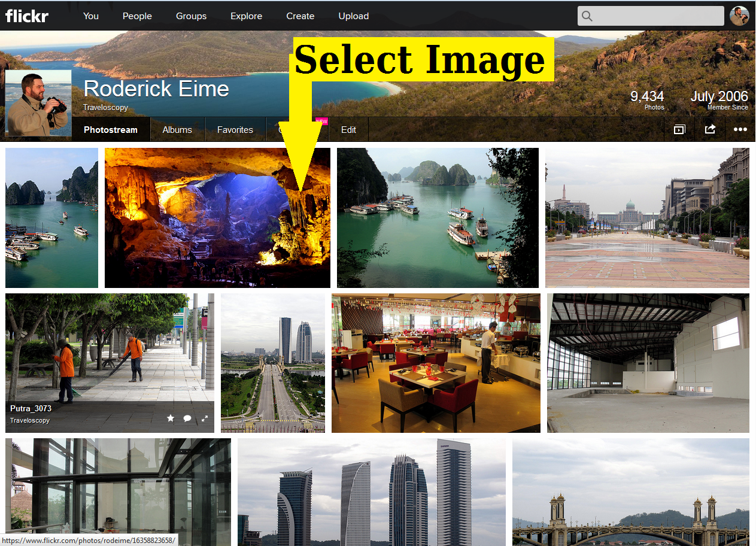This screenshot has width=756, height=546.
Task: Open the four skyscrapers photo
Action: [372, 492]
